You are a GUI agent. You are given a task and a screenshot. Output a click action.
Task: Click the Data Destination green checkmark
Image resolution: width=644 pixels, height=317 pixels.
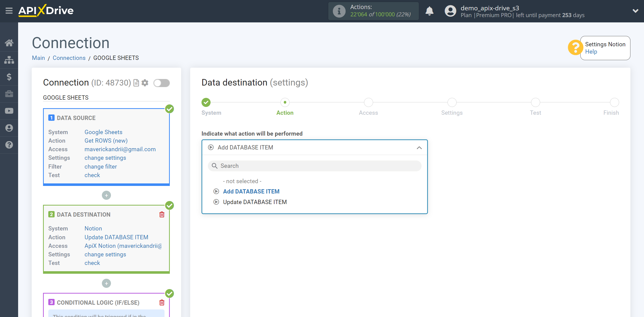tap(170, 206)
